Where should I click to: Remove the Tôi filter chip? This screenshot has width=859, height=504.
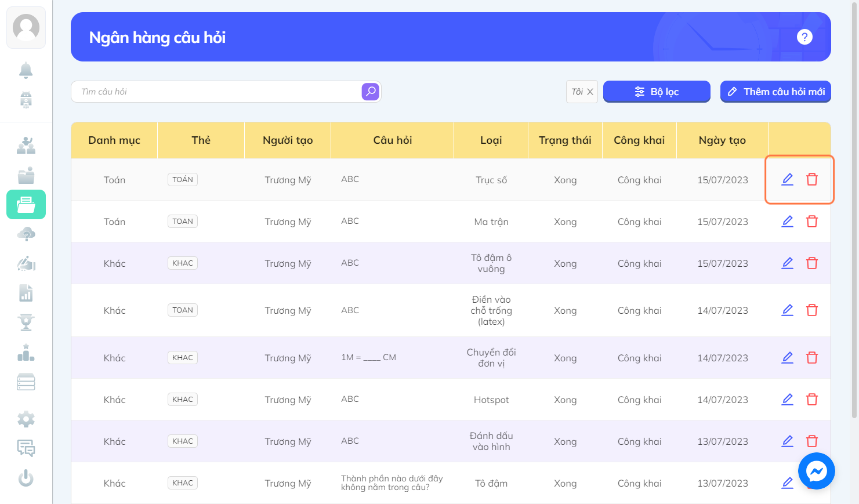tap(590, 92)
